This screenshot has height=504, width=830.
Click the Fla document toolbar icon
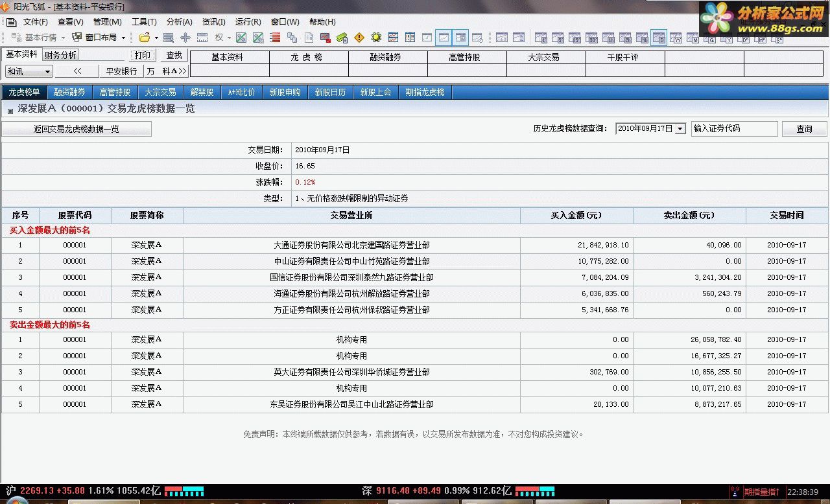[309, 38]
